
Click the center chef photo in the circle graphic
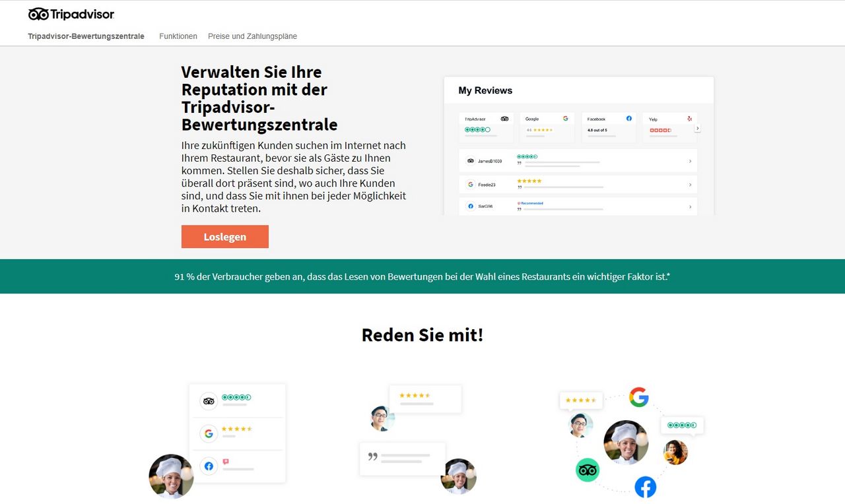pos(625,442)
